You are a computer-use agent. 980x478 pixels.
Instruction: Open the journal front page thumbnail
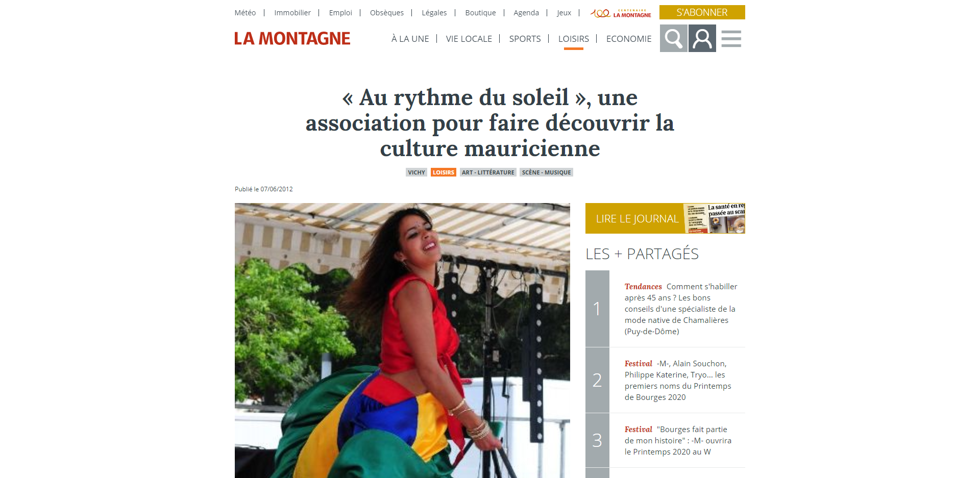point(714,218)
